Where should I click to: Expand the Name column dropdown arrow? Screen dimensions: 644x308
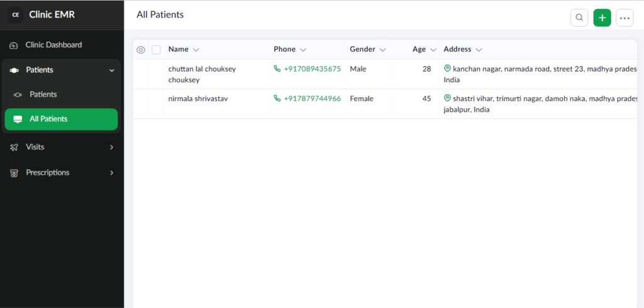pyautogui.click(x=196, y=50)
